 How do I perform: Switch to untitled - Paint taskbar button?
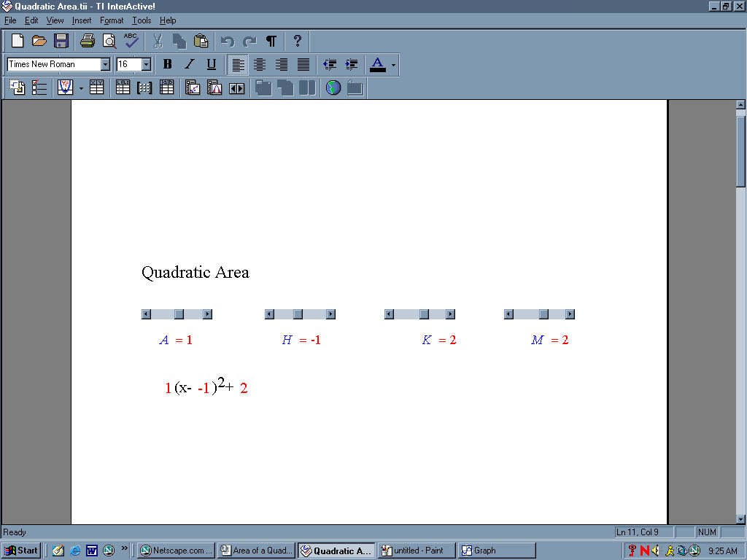tap(417, 551)
